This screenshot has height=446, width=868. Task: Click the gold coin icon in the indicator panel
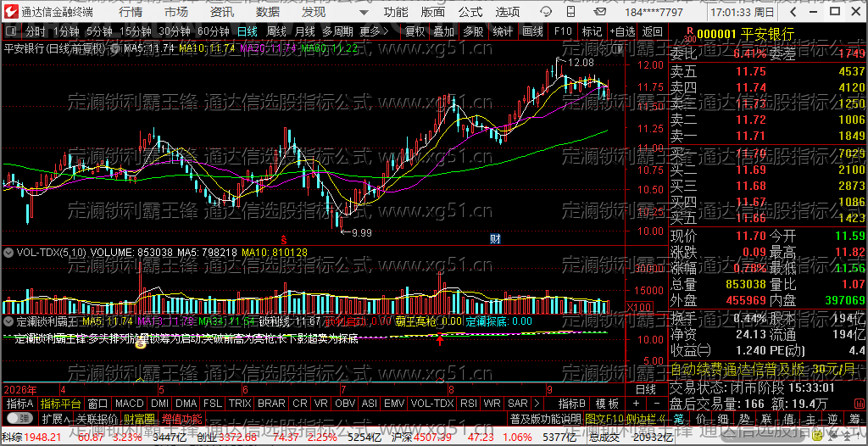pos(140,344)
